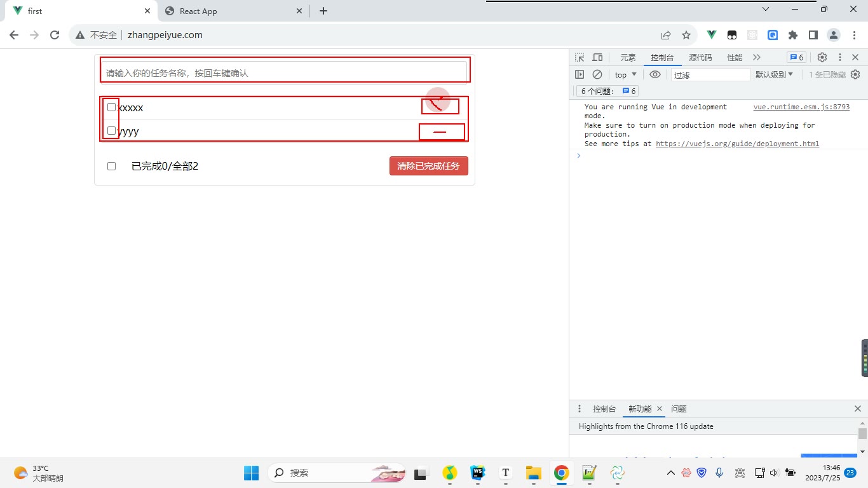
Task: Focus the 过滤 console filter field
Action: 710,74
